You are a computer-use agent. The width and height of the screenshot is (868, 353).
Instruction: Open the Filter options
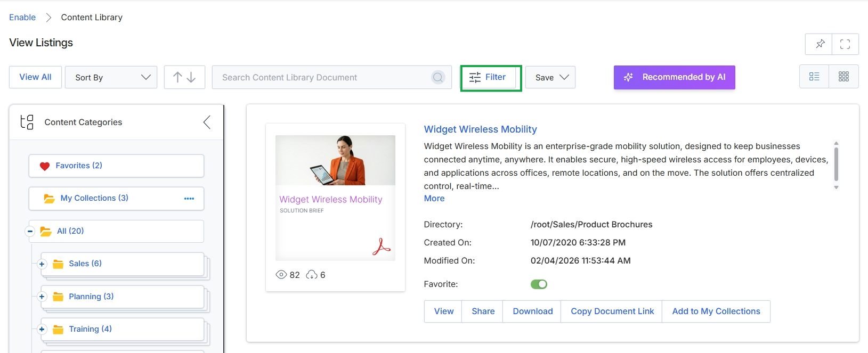[488, 78]
